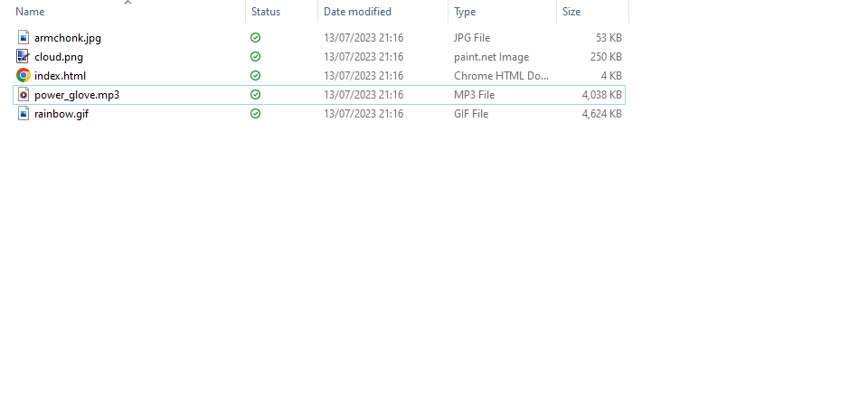Image resolution: width=868 pixels, height=396 pixels.
Task: Click the armchonk.jpg file icon
Action: pyautogui.click(x=24, y=38)
